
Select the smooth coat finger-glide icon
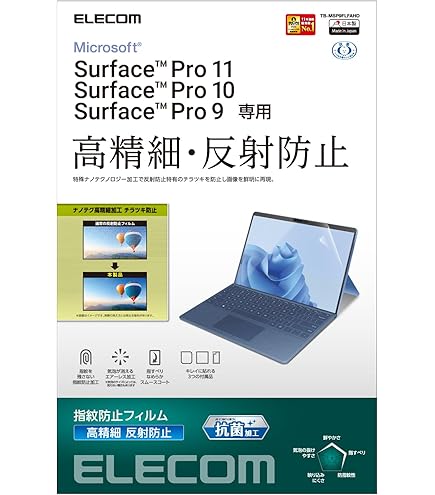pos(155,357)
